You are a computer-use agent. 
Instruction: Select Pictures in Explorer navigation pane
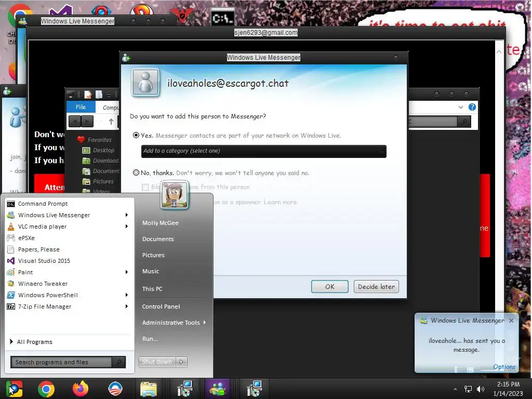[103, 181]
